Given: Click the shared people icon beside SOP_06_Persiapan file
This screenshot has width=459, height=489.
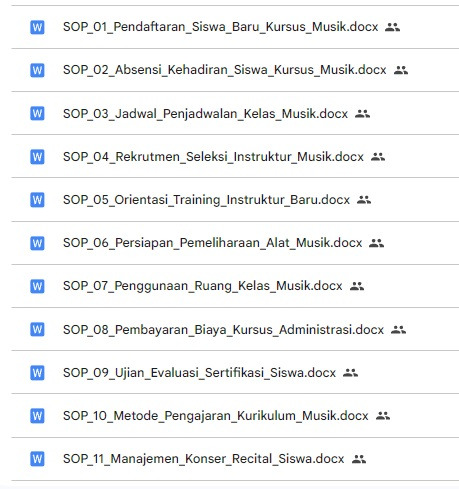Looking at the screenshot, I should pos(376,243).
